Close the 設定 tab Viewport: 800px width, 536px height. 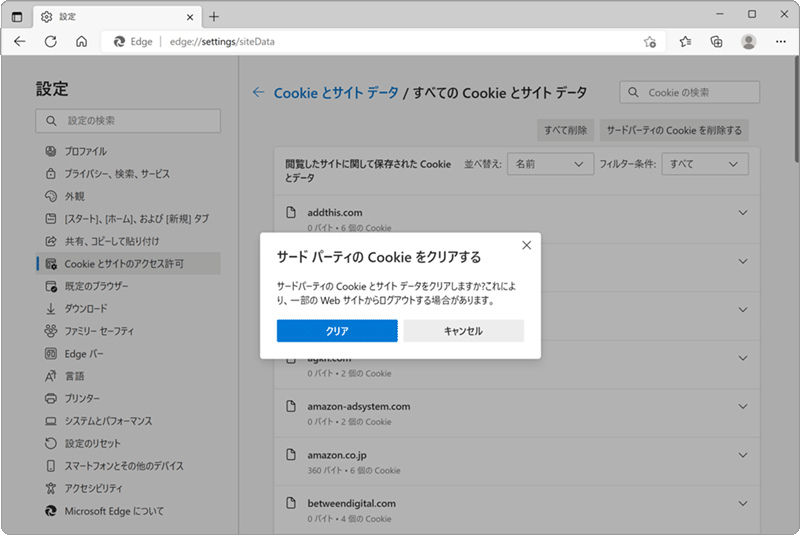190,17
